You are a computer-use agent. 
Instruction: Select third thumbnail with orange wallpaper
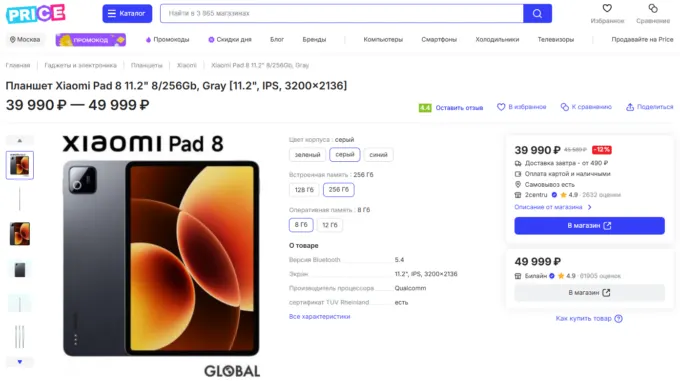(x=20, y=234)
